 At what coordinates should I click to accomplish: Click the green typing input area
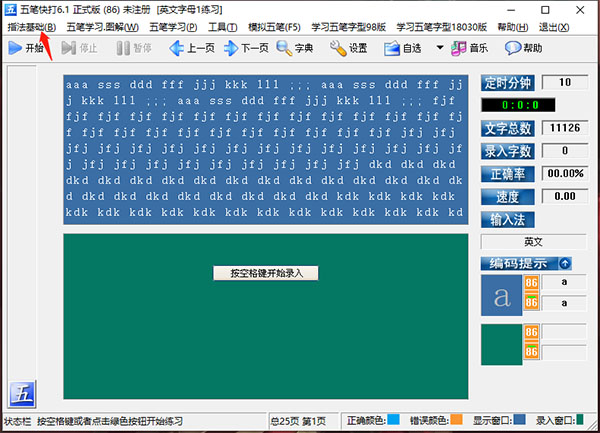tap(266, 316)
